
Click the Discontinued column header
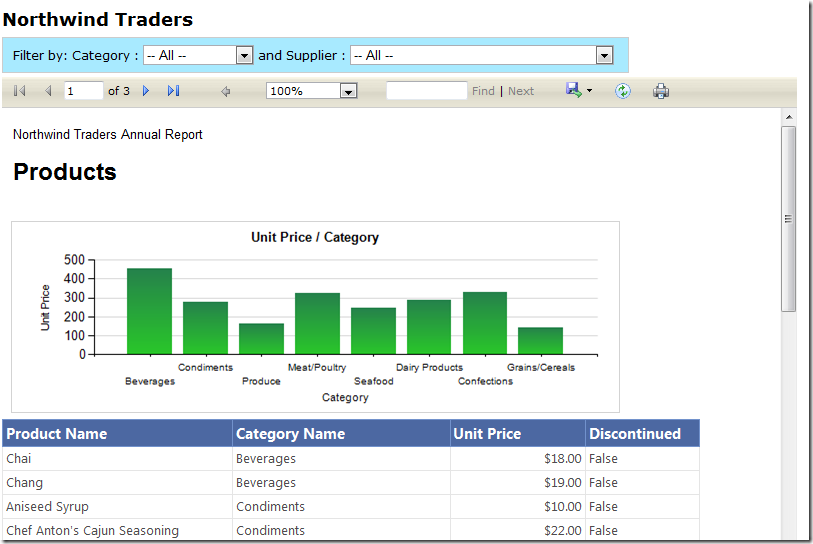tap(642, 434)
